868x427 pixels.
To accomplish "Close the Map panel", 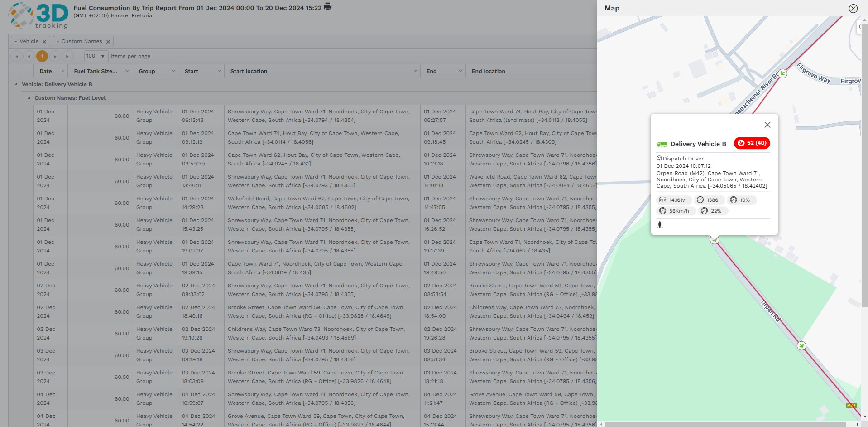I will (x=853, y=9).
